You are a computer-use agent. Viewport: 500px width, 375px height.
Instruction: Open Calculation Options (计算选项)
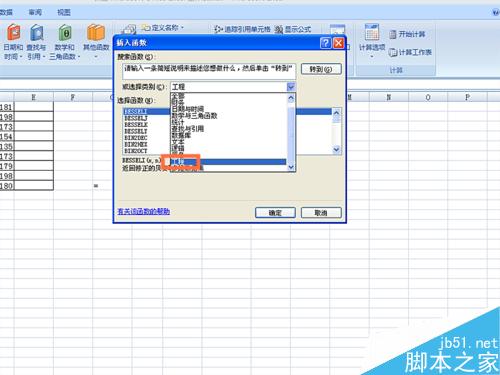pos(372,41)
